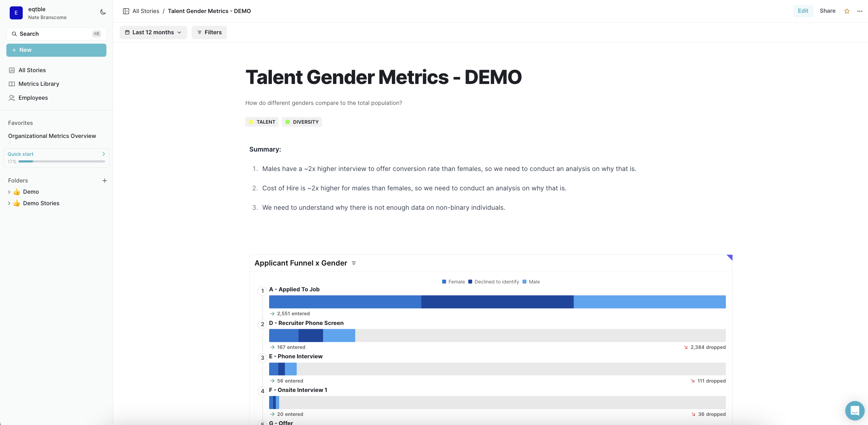Image resolution: width=868 pixels, height=425 pixels.
Task: Star this story as favorite
Action: (847, 11)
